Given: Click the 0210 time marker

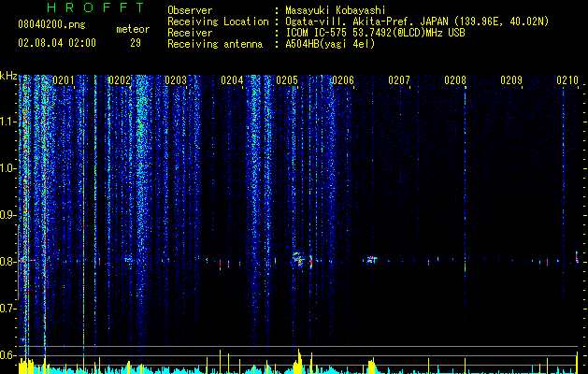Looking at the screenshot, I should [567, 79].
